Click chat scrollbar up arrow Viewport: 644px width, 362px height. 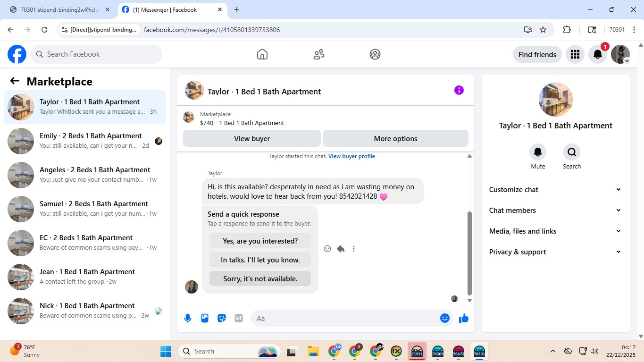click(469, 156)
